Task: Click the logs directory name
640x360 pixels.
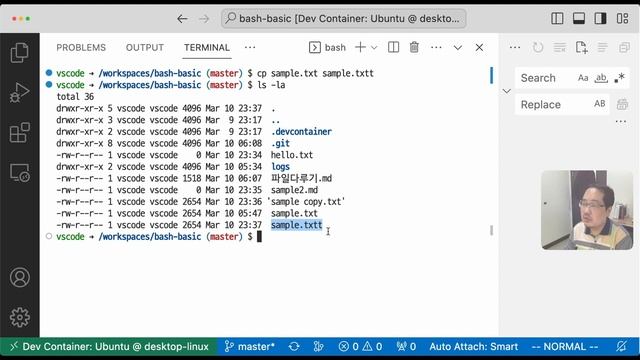Action: point(280,167)
